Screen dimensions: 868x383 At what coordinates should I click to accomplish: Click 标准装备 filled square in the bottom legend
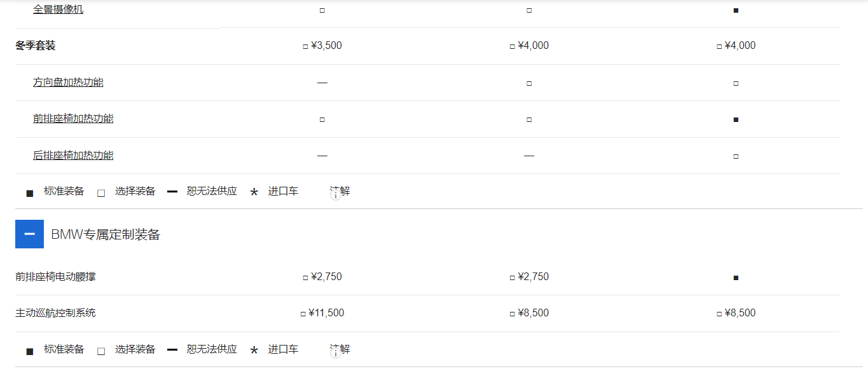point(30,351)
